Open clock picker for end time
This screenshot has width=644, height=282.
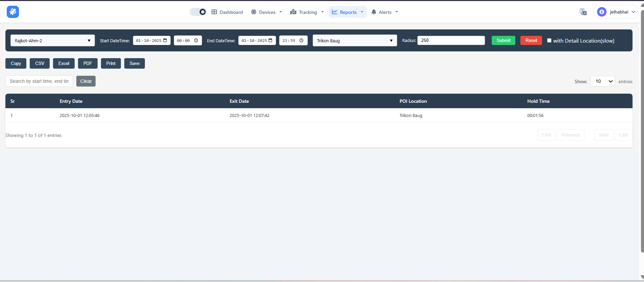pos(301,41)
